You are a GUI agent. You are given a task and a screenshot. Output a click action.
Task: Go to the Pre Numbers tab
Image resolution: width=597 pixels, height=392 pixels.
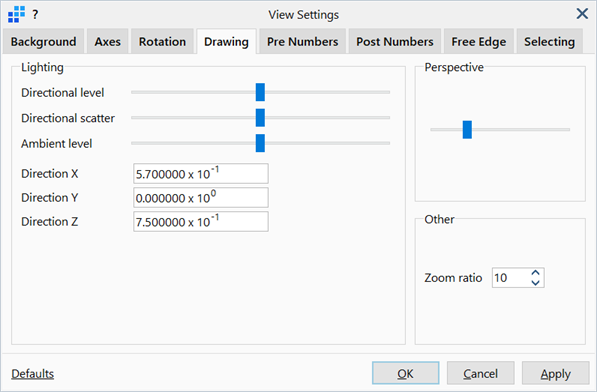pos(303,41)
